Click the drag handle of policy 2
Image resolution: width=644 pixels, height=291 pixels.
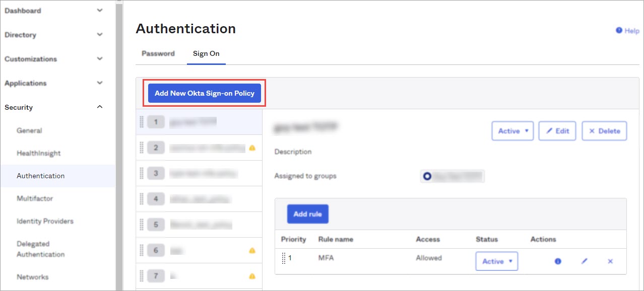click(x=142, y=148)
